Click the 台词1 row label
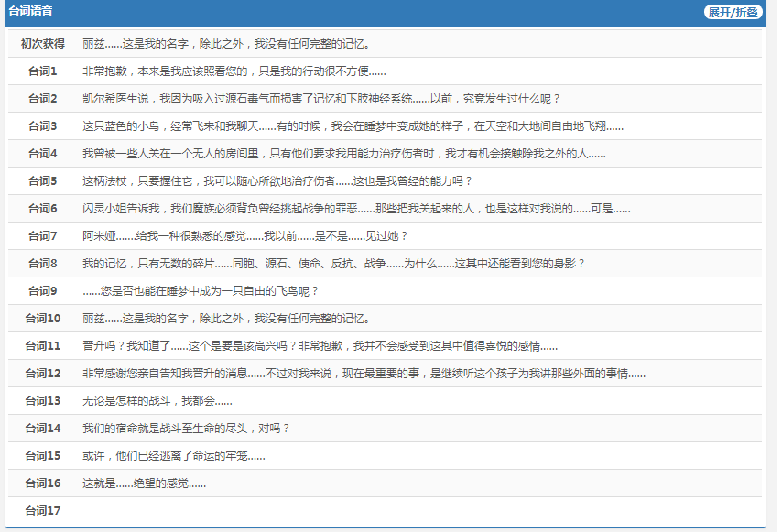This screenshot has height=532, width=782. [x=43, y=71]
